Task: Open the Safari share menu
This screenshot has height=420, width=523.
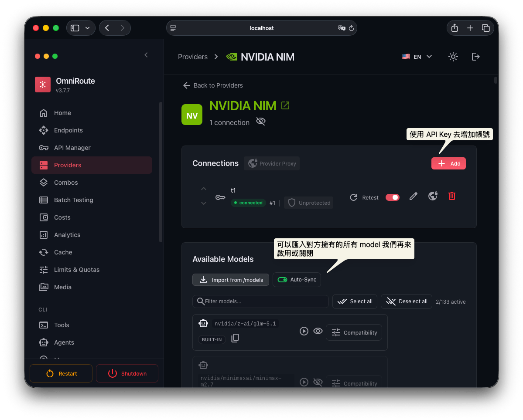Action: 455,28
